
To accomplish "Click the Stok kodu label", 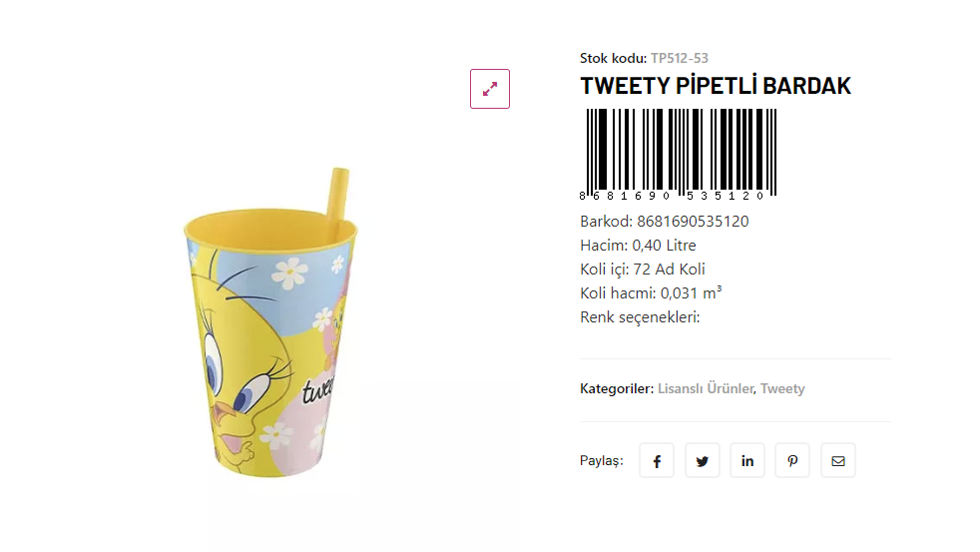I will 613,58.
